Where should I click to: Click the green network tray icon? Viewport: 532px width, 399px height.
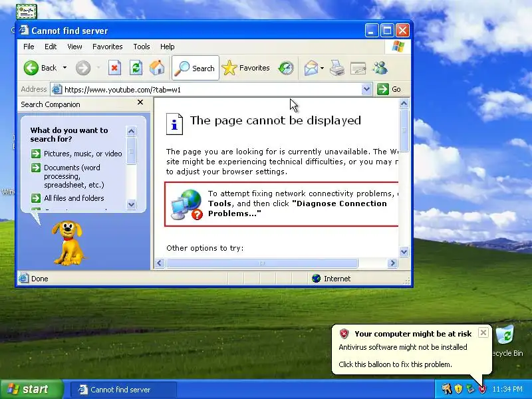(470, 389)
